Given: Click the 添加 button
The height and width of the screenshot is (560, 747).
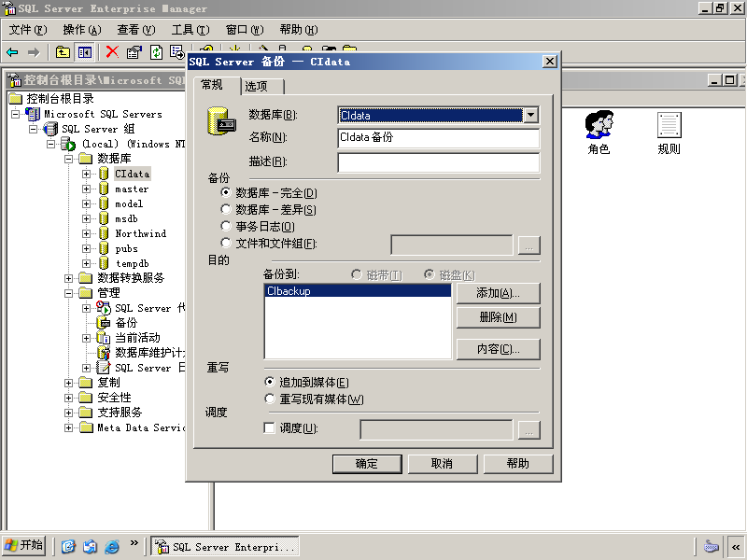Looking at the screenshot, I should click(499, 293).
